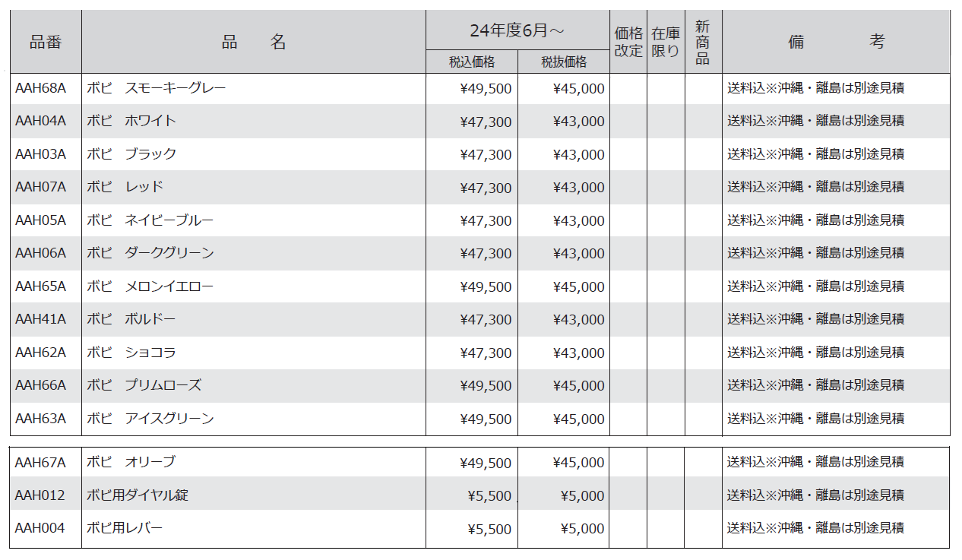The height and width of the screenshot is (560, 962).
Task: Select the 24年度6月～ header cell
Action: [517, 31]
